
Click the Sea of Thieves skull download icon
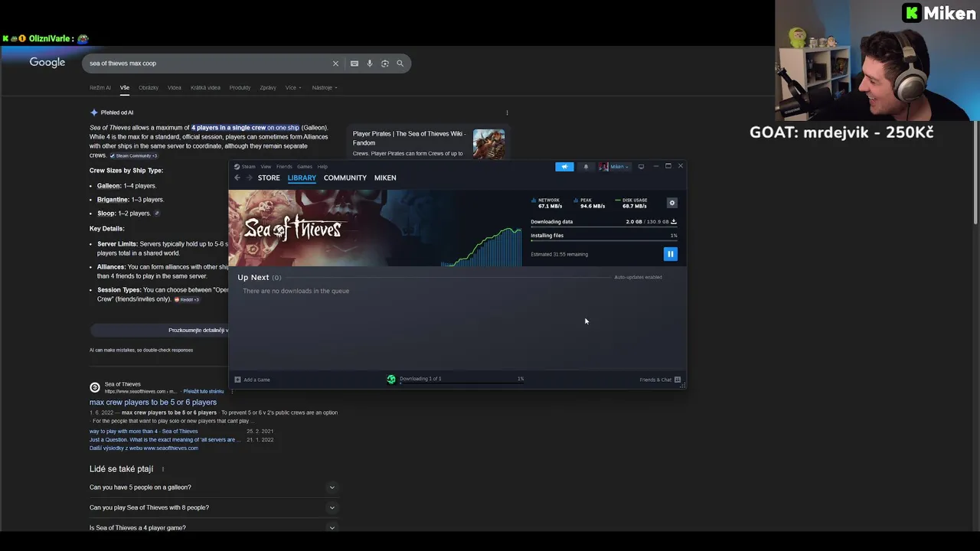pyautogui.click(x=391, y=379)
